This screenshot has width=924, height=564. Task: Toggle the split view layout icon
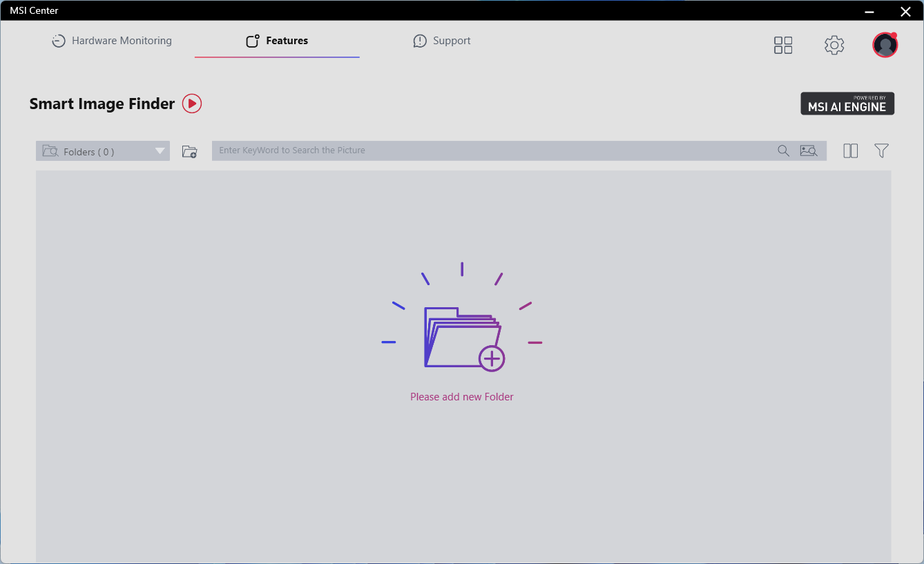click(851, 150)
